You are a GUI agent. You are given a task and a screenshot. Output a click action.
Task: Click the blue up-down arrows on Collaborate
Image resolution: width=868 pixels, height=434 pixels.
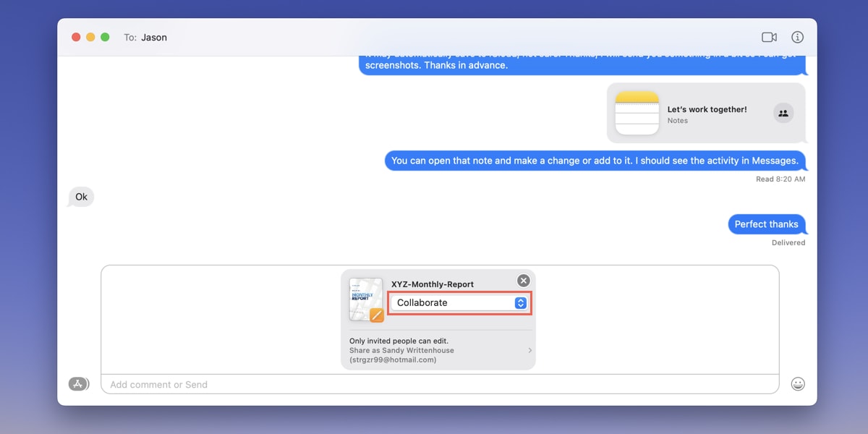tap(520, 302)
